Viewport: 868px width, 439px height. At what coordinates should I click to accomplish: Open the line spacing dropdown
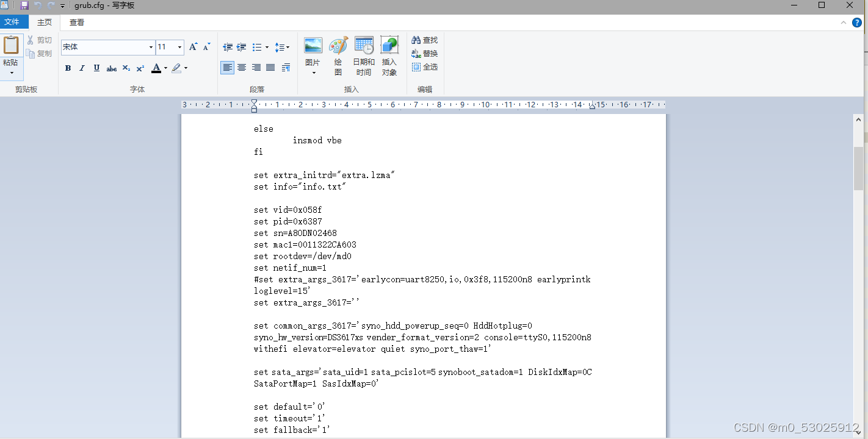pos(282,47)
